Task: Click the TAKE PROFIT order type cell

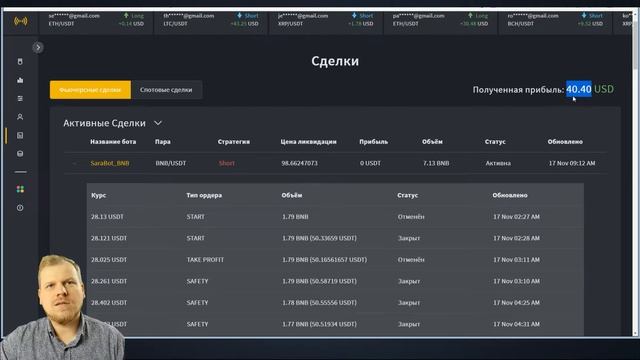Action: coord(205,260)
